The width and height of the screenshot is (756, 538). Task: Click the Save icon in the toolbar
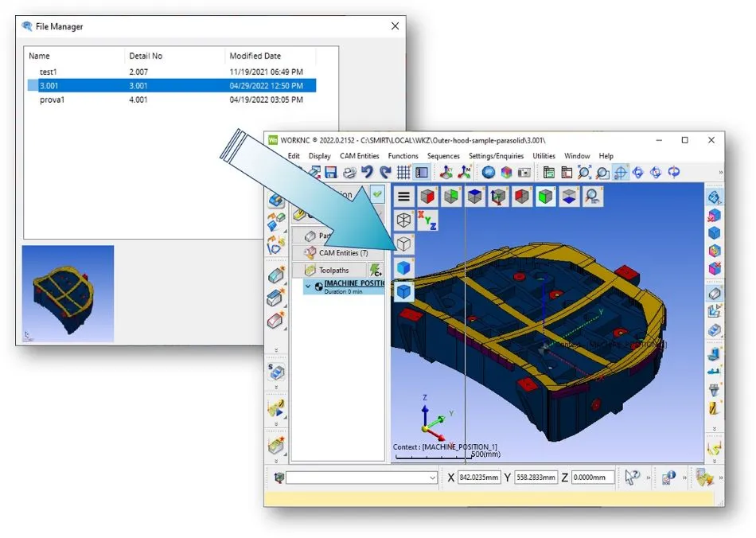tap(330, 172)
